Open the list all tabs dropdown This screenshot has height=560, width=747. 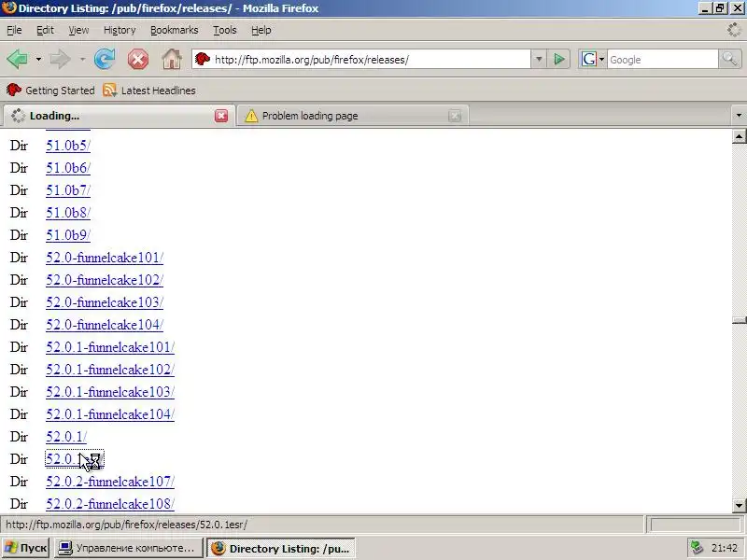tap(739, 115)
